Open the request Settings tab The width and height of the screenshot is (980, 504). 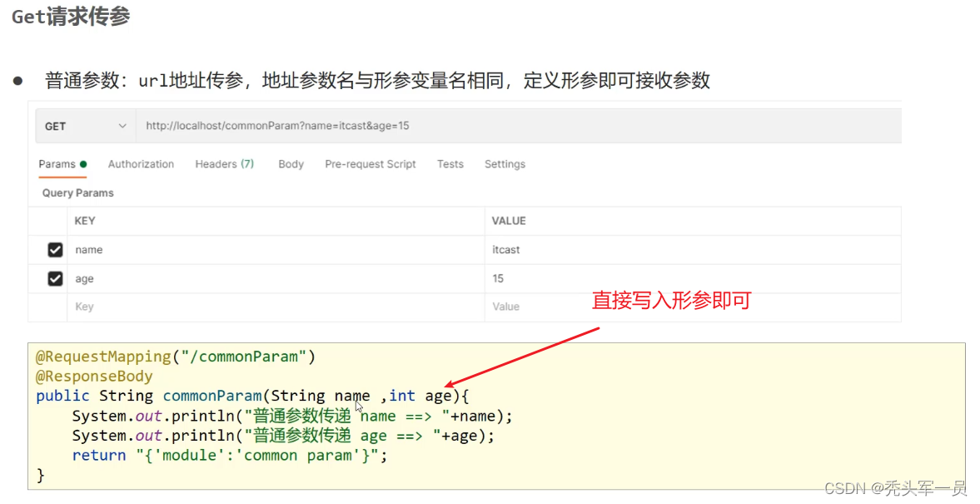click(505, 164)
